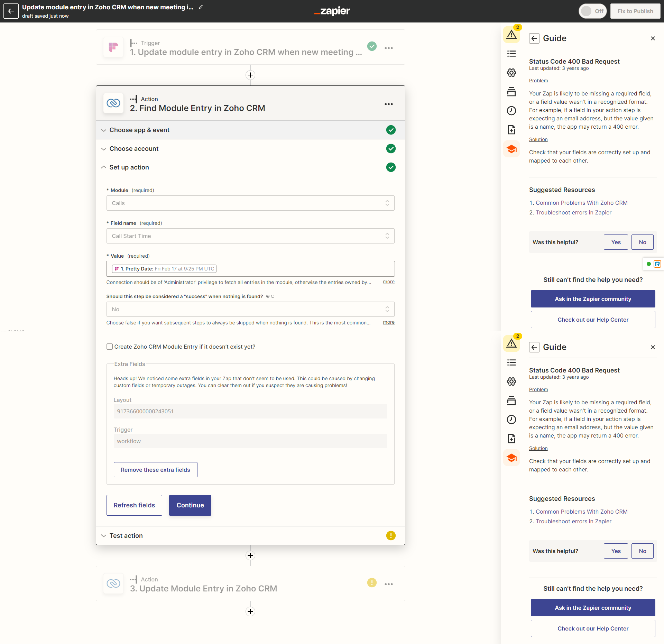This screenshot has height=644, width=664.
Task: Add step after step 3 with plus
Action: pyautogui.click(x=250, y=611)
